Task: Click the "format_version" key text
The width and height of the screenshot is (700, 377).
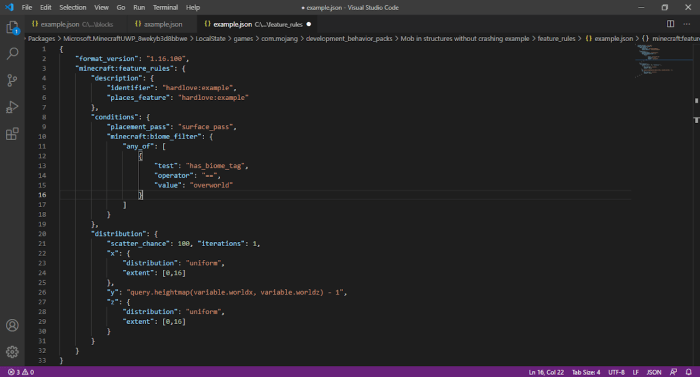Action: tap(107, 59)
